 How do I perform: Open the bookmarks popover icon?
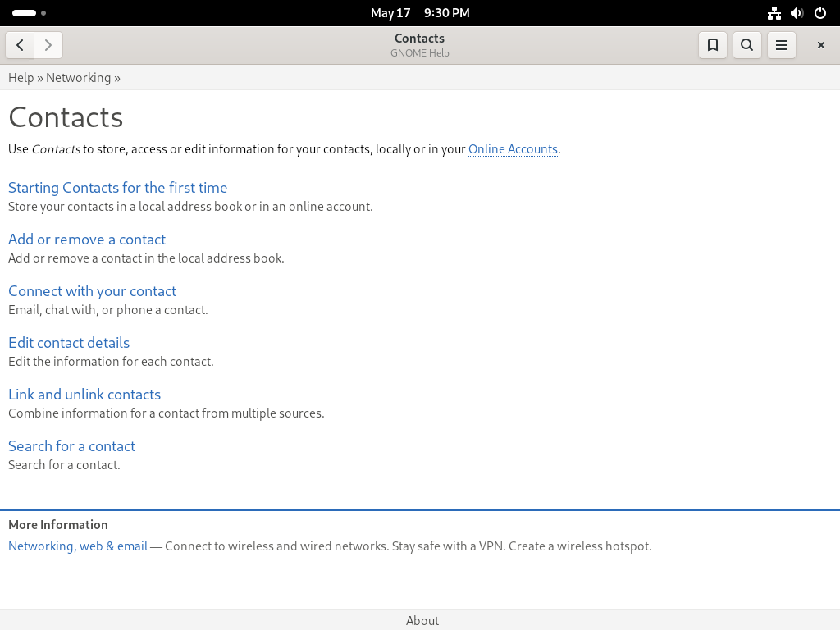[x=713, y=45]
